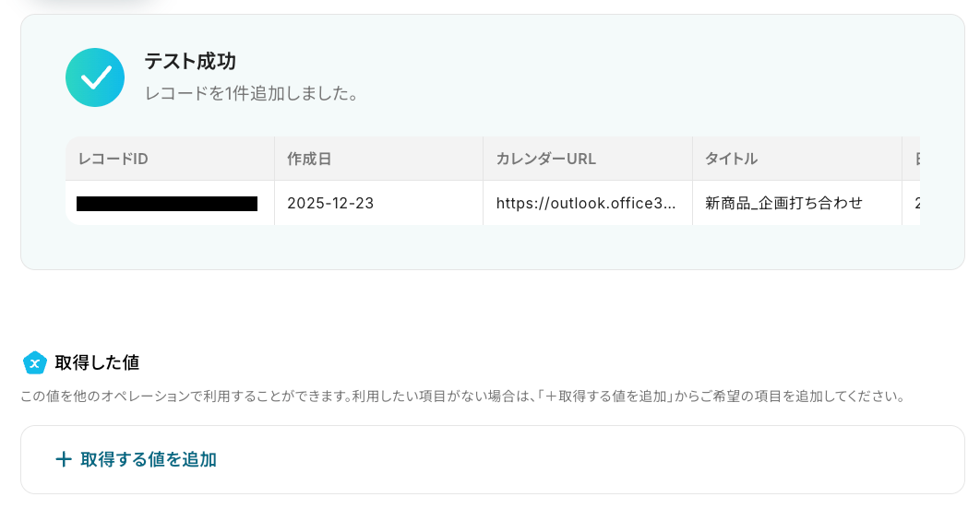Click the 取得した値 section heading

point(97,362)
